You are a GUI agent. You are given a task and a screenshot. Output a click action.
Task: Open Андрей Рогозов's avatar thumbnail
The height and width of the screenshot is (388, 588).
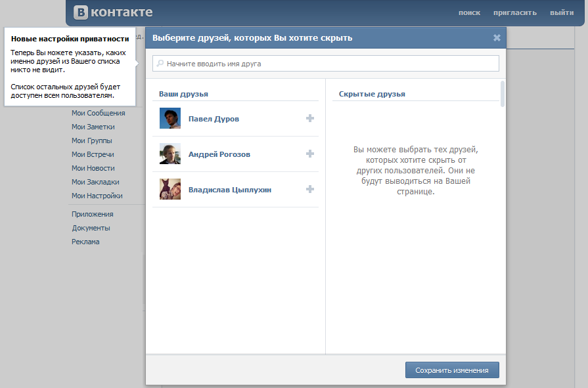pos(170,154)
